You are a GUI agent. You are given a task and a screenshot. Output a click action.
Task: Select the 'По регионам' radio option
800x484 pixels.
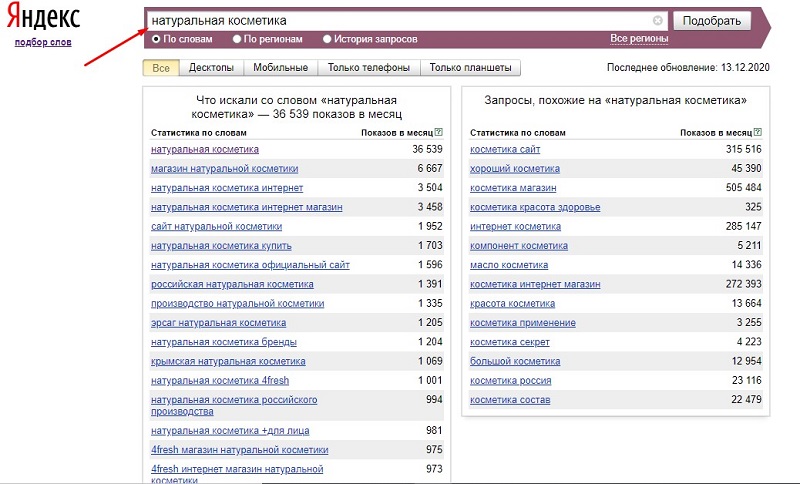point(236,39)
